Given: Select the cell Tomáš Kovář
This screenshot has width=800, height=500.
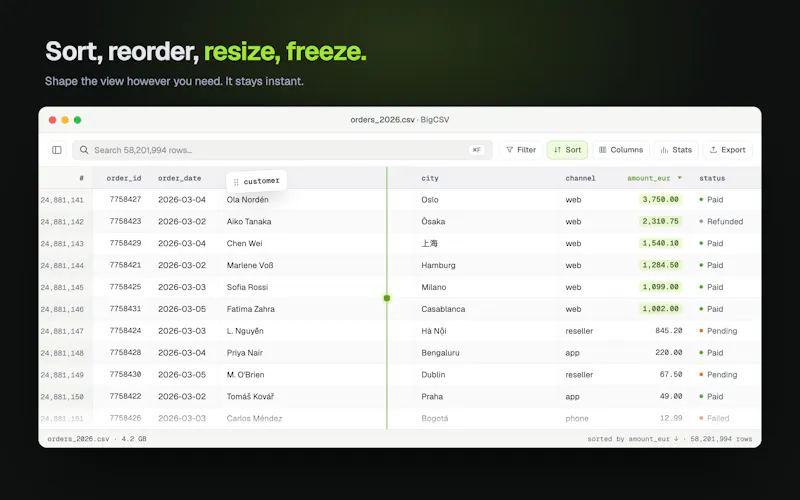Looking at the screenshot, I should [x=250, y=396].
